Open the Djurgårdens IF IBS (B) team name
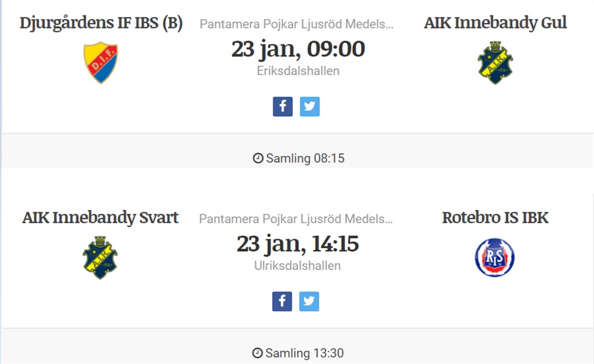The height and width of the screenshot is (364, 594). (101, 23)
